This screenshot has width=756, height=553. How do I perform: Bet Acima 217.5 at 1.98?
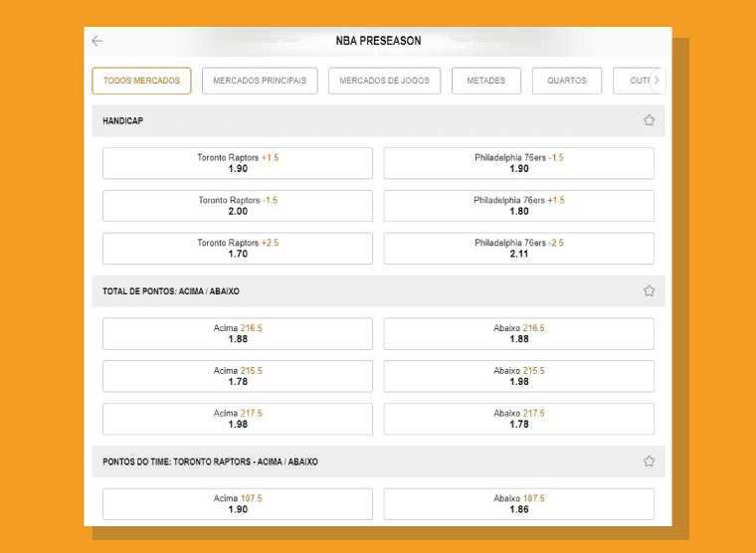[238, 419]
